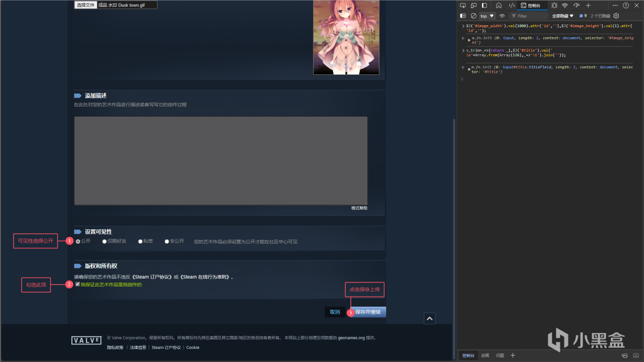The image size is (644, 362).
Task: Click the scroll-to-top arrow button on page
Action: tap(430, 318)
